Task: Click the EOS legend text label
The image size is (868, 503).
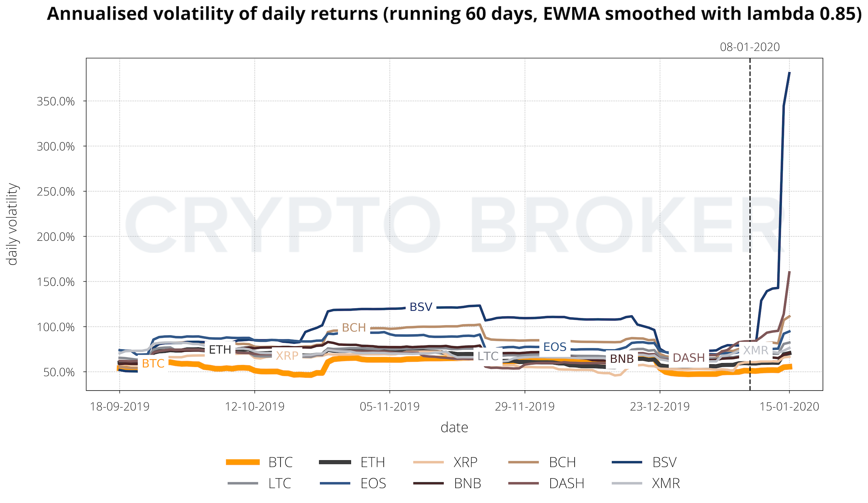Action: point(373,484)
